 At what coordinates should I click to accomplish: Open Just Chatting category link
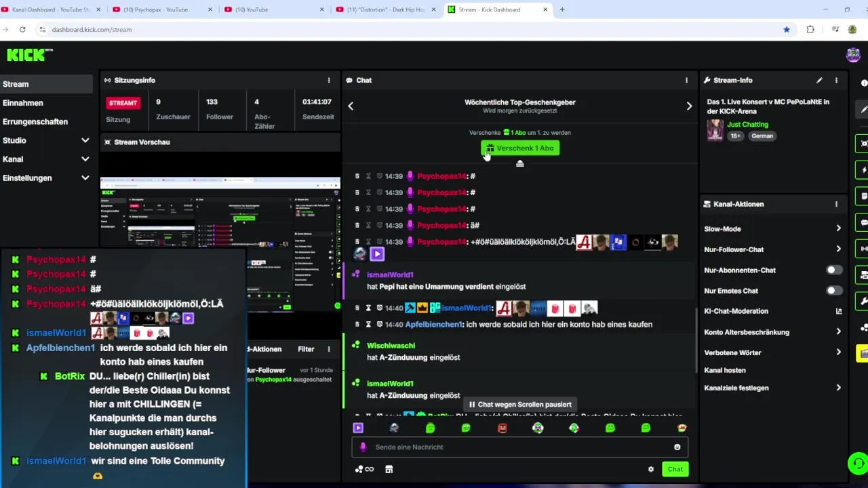pyautogui.click(x=747, y=125)
